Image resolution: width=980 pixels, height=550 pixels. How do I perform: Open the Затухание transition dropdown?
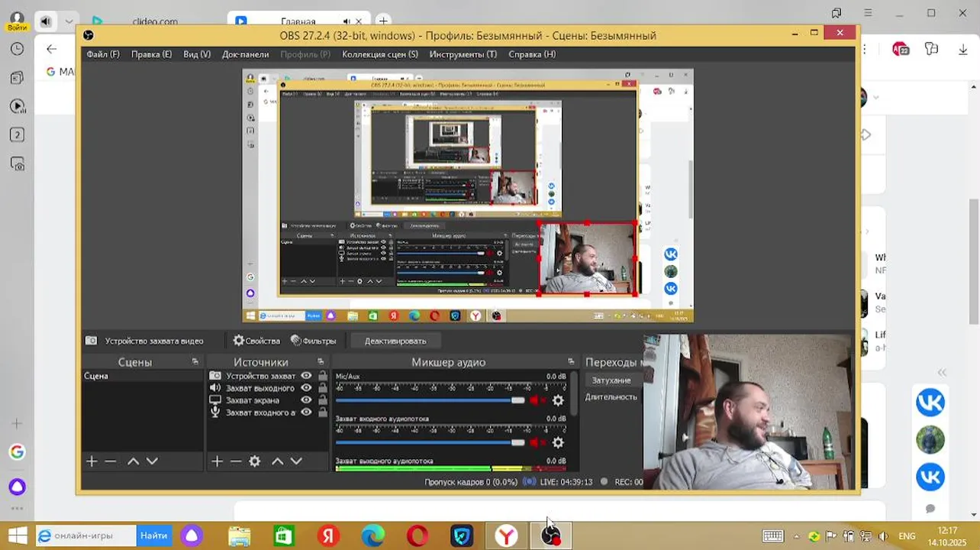click(x=614, y=380)
